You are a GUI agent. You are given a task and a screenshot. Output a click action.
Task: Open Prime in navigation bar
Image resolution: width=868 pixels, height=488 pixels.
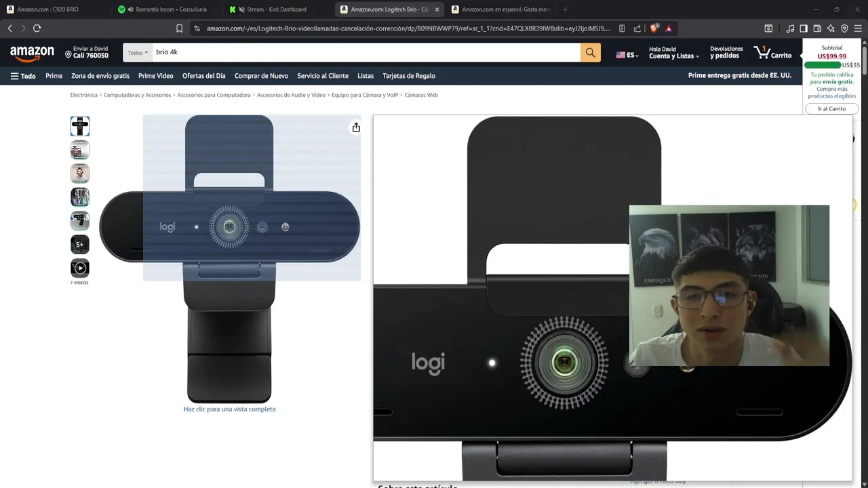(x=54, y=76)
